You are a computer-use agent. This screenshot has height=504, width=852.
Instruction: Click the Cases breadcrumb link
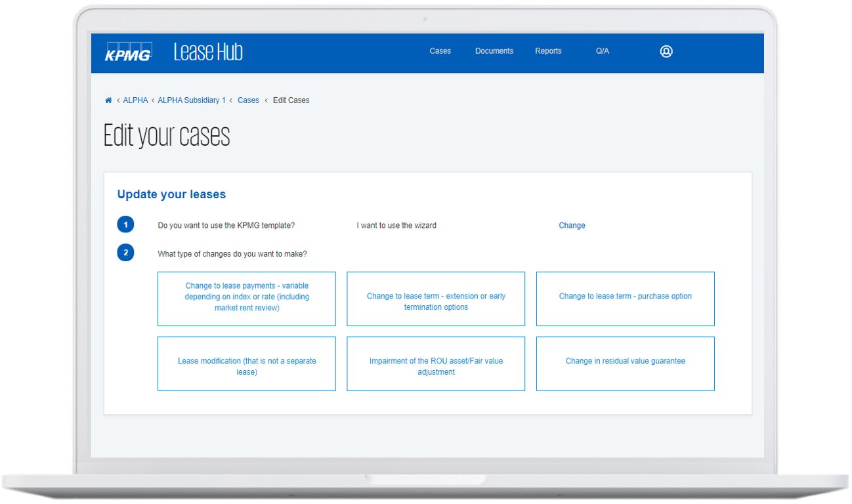point(248,100)
